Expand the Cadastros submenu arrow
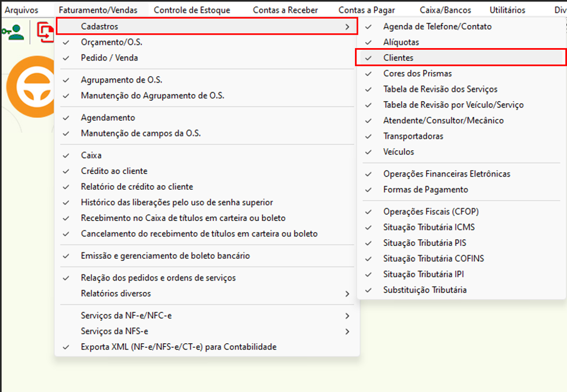 pos(347,27)
